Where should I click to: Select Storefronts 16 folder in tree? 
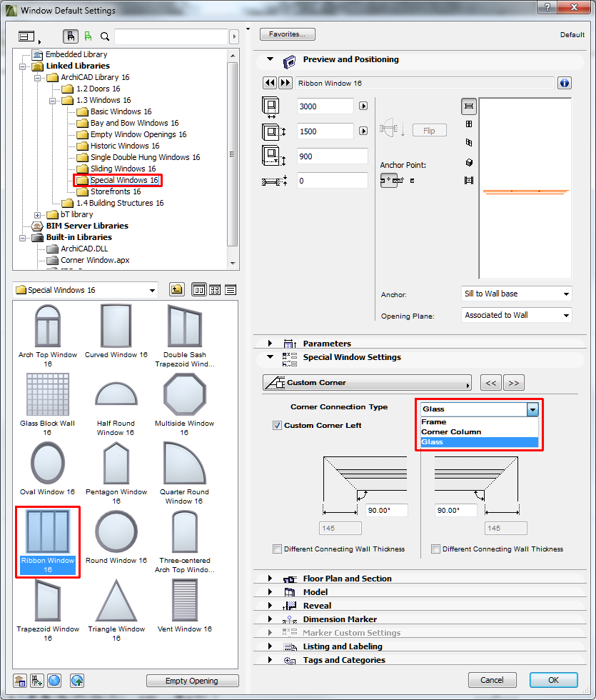[x=116, y=191]
